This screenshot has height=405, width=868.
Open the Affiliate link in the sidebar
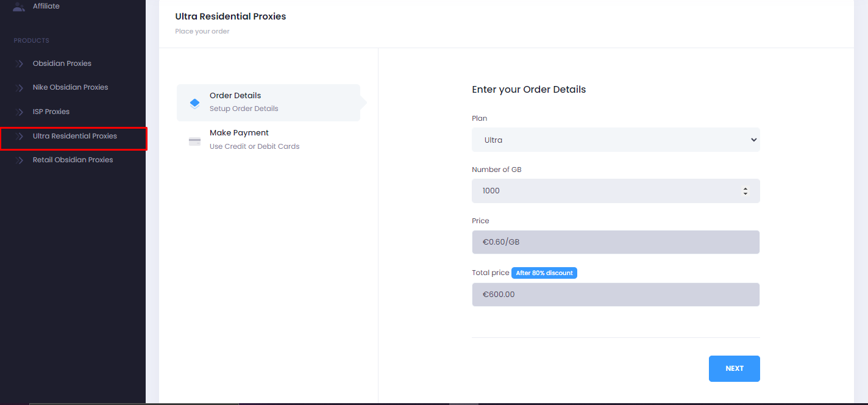click(46, 6)
